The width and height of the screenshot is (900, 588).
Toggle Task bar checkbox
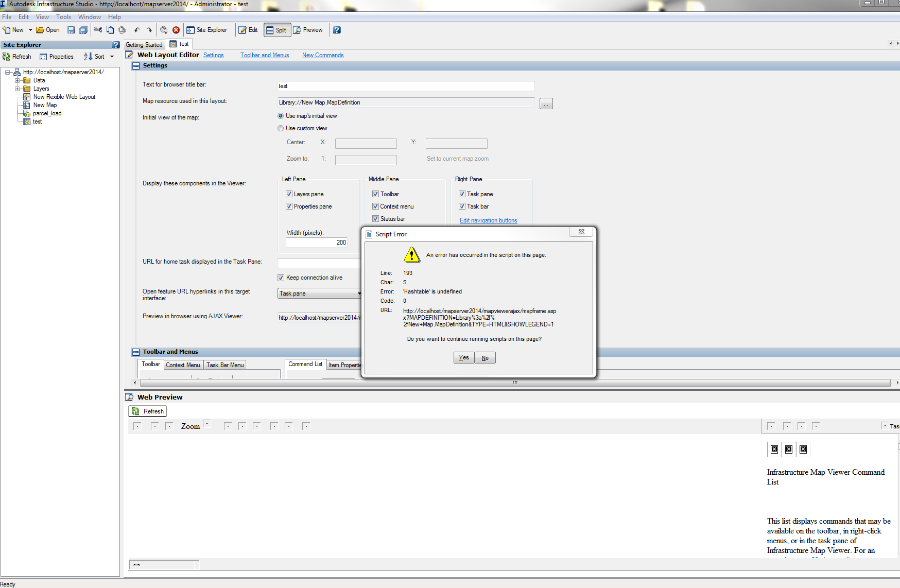(462, 206)
